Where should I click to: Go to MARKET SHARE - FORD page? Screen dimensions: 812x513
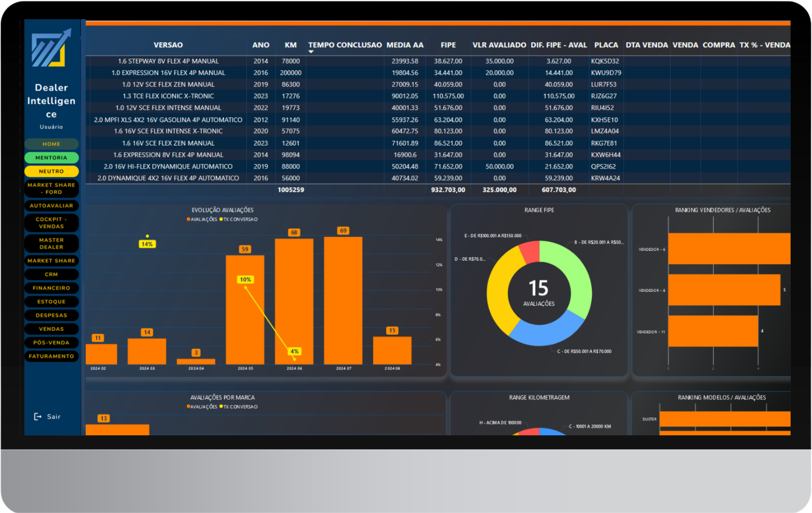coord(51,188)
